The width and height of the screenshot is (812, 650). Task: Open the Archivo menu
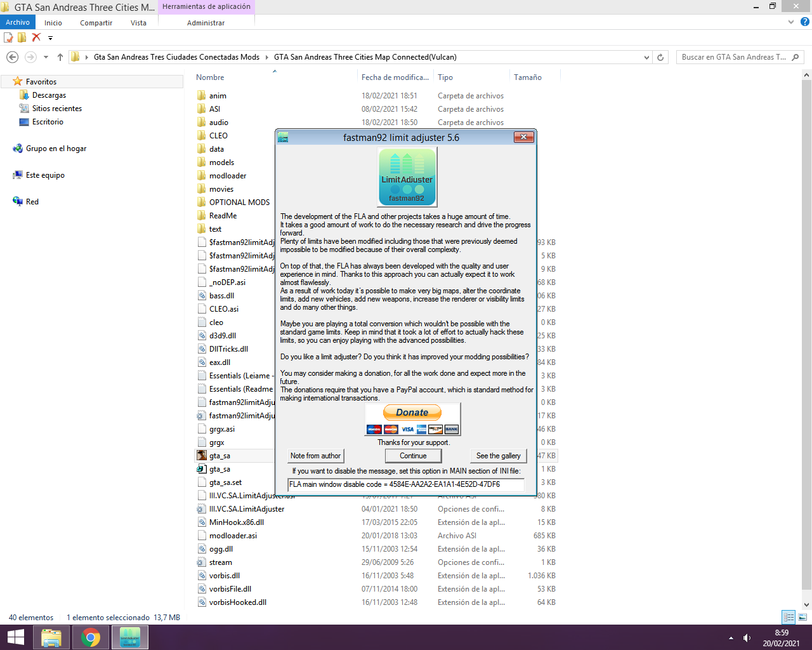18,22
